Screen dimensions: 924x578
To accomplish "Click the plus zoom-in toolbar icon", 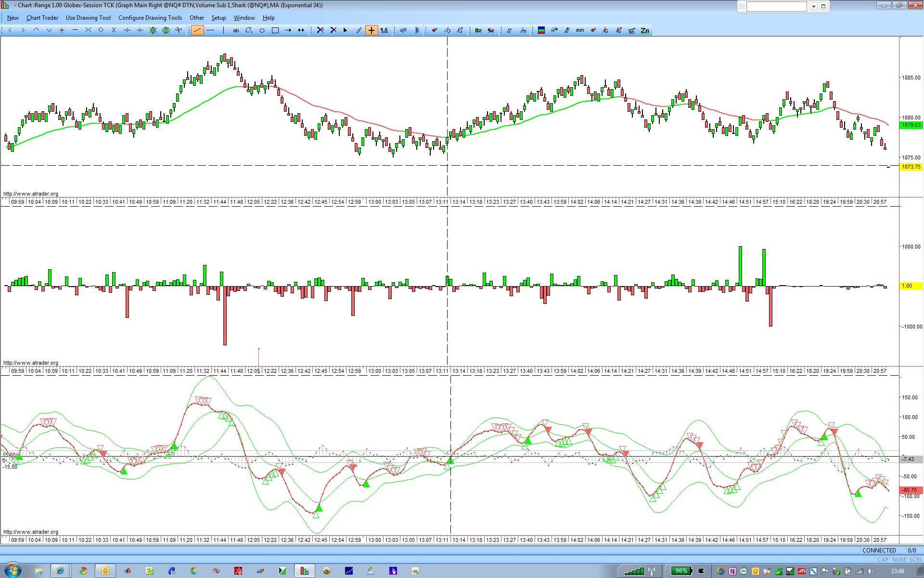I will point(62,30).
